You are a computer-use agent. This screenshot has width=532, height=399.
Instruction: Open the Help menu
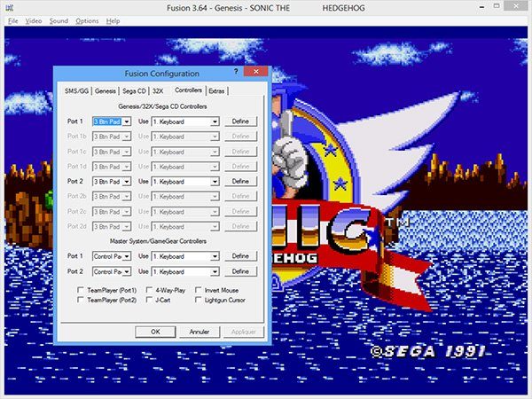click(113, 21)
